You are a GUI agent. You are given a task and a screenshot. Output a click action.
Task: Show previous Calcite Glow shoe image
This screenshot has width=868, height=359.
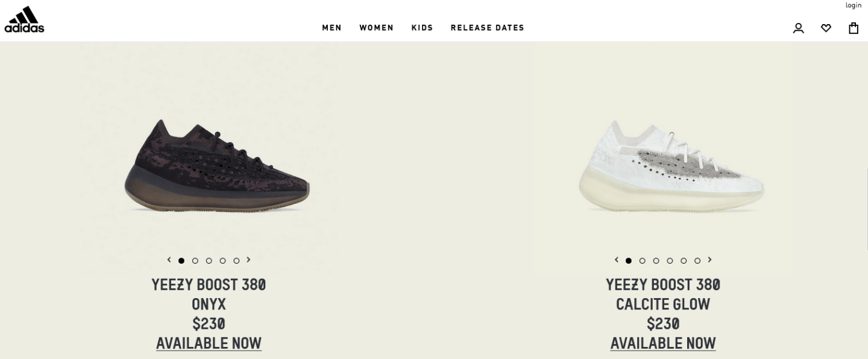(x=616, y=260)
